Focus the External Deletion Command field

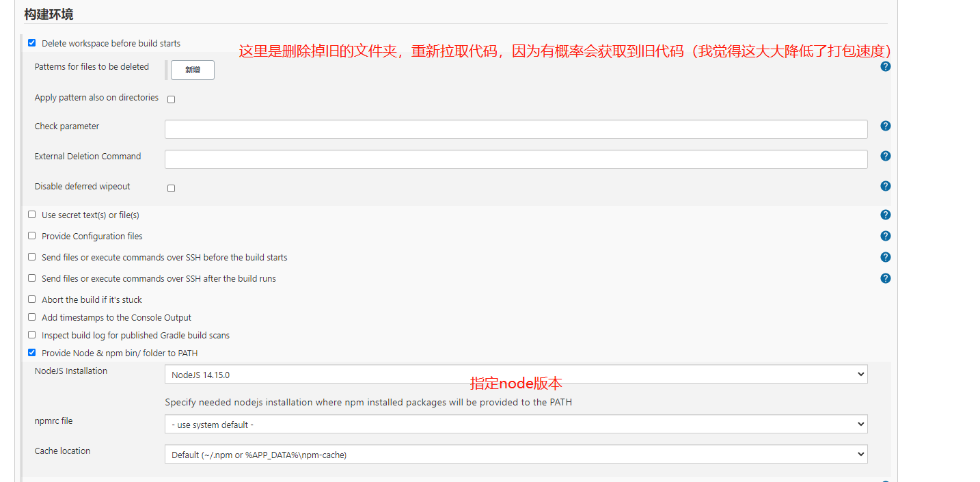coord(516,159)
